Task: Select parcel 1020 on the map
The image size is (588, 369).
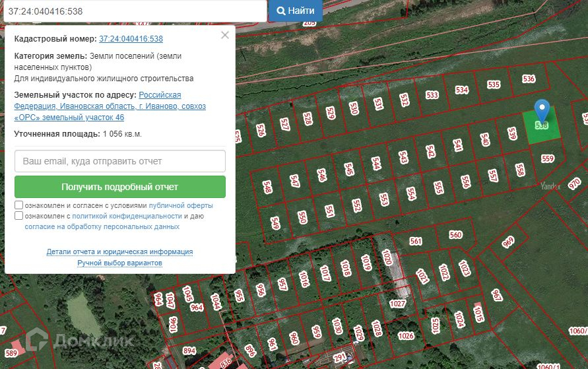Action: point(387,257)
